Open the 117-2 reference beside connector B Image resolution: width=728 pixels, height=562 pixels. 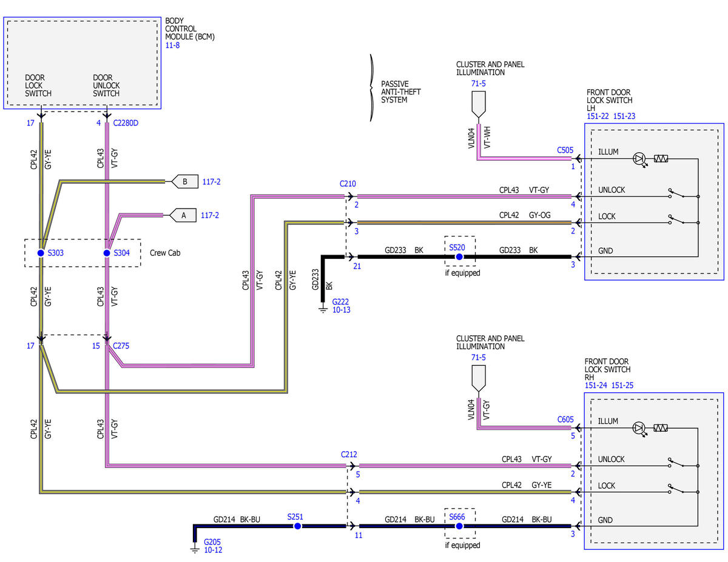point(211,181)
